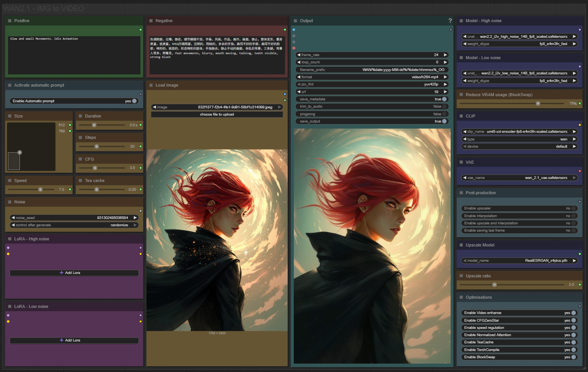
Task: Adjust the Reduce VRAM usage BlockSwap slider
Action: coord(538,103)
